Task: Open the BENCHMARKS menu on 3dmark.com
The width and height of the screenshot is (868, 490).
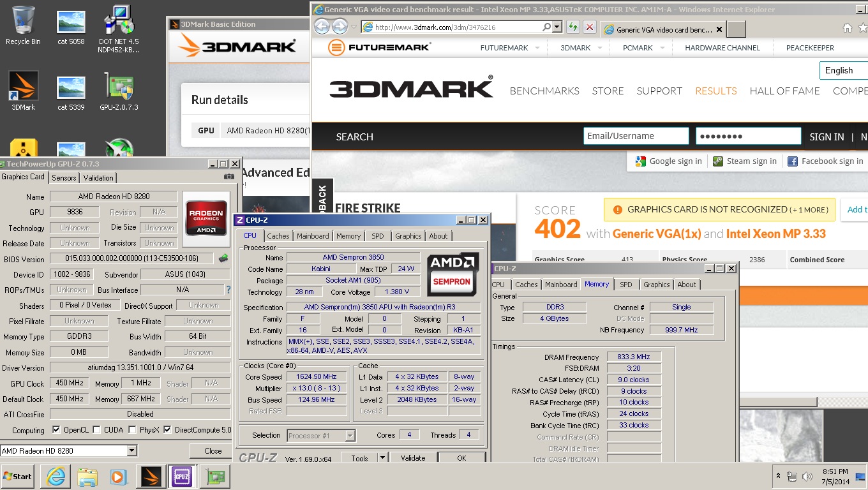Action: (544, 91)
